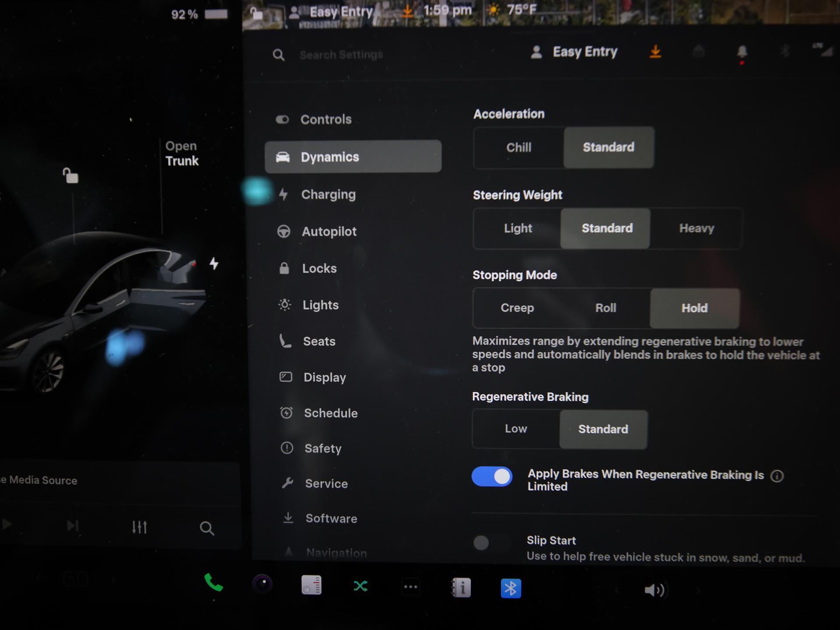Click the orange software download icon
The width and height of the screenshot is (840, 630).
click(x=655, y=52)
